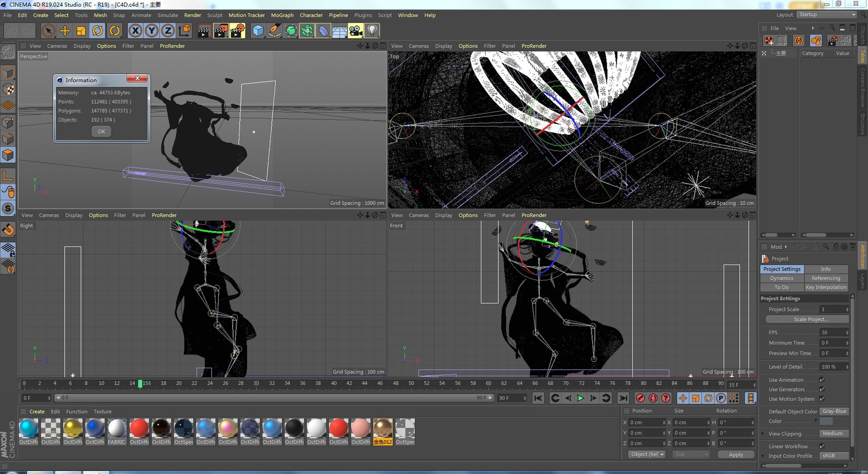Select the spline Pen tool
868x474 pixels.
274,31
